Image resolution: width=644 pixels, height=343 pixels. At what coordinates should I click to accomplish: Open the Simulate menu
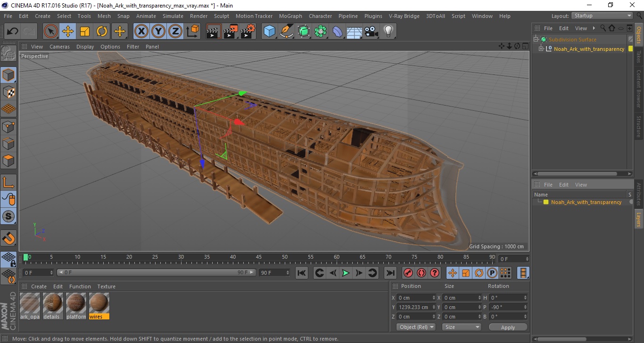(x=173, y=16)
